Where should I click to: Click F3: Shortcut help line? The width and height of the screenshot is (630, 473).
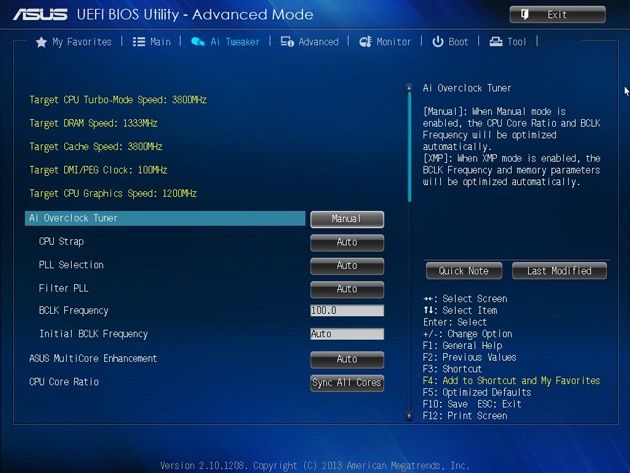point(452,369)
